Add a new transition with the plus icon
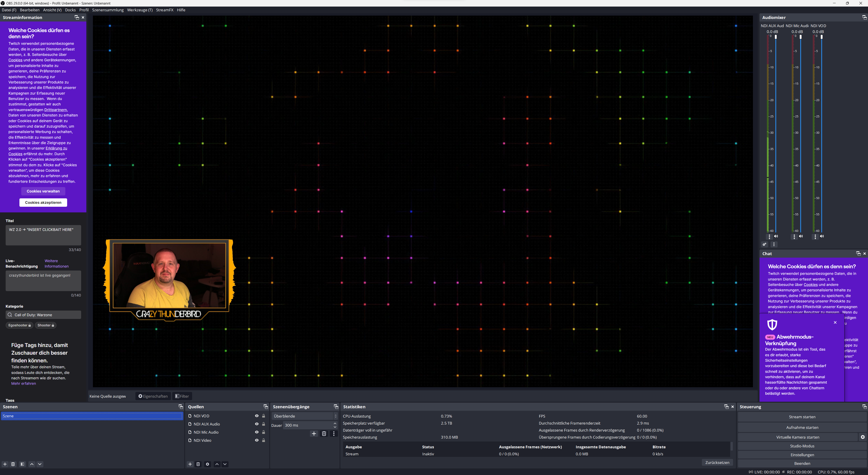 tap(314, 434)
